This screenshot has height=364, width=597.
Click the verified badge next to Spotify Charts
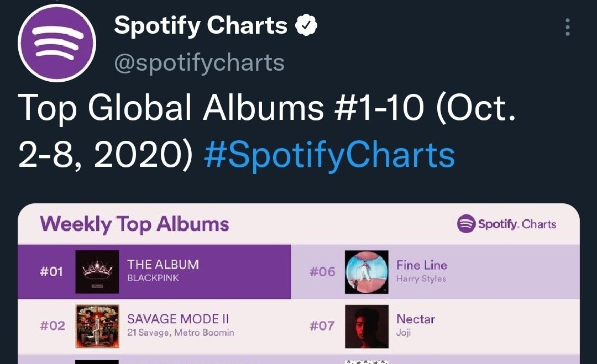click(306, 25)
